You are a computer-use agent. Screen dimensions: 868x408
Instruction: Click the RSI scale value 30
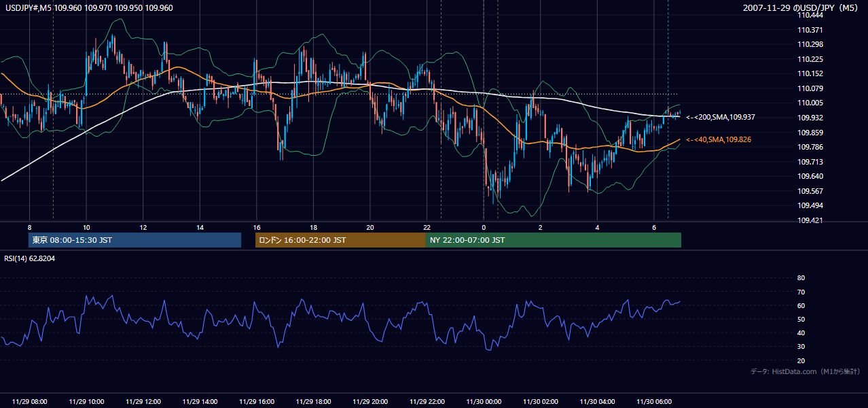tap(801, 347)
